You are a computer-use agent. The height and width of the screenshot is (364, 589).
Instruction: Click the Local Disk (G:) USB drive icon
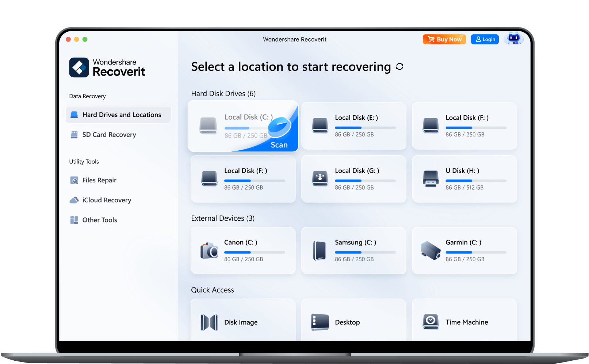coord(320,178)
